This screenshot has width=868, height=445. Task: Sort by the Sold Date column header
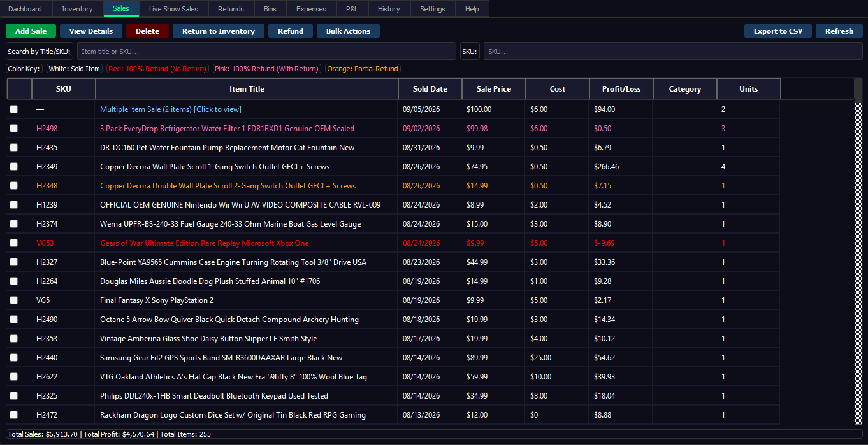point(430,89)
